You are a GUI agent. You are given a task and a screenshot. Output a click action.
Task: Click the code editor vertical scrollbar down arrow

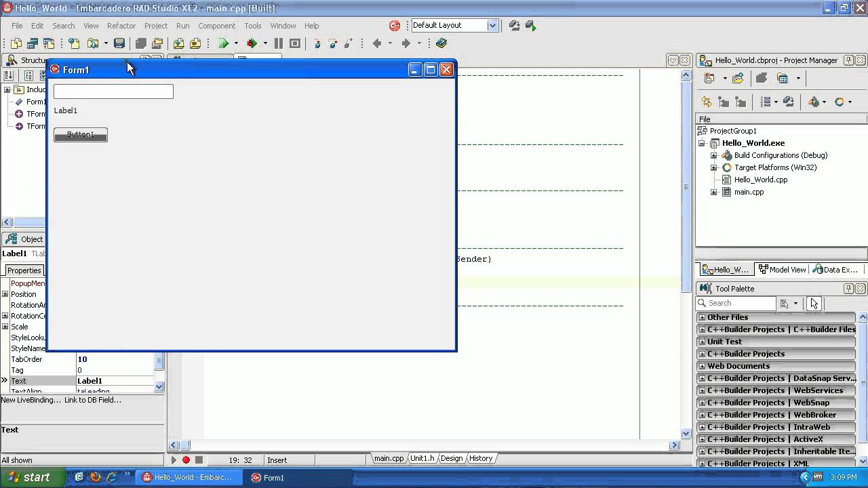click(x=686, y=433)
